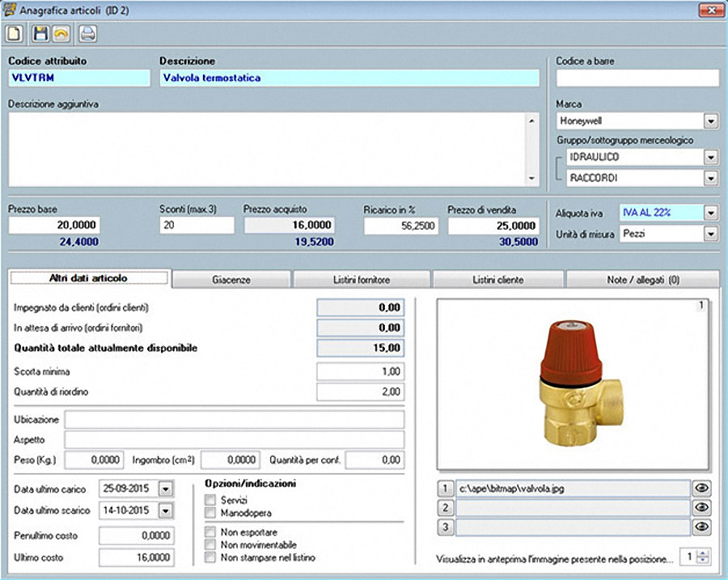Open the Marca dropdown showing Honeywell
728x580 pixels.
(710, 121)
